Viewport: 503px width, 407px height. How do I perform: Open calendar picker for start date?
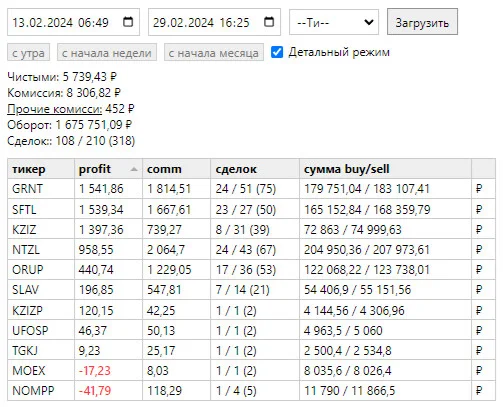click(128, 22)
